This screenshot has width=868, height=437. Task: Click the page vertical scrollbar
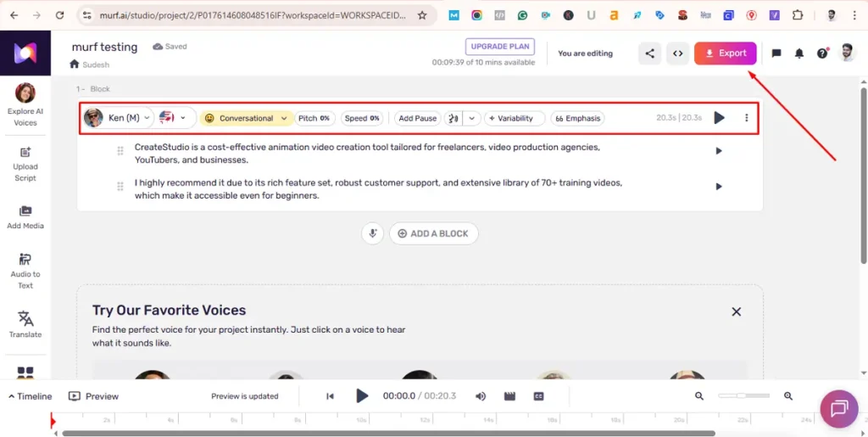click(x=864, y=175)
